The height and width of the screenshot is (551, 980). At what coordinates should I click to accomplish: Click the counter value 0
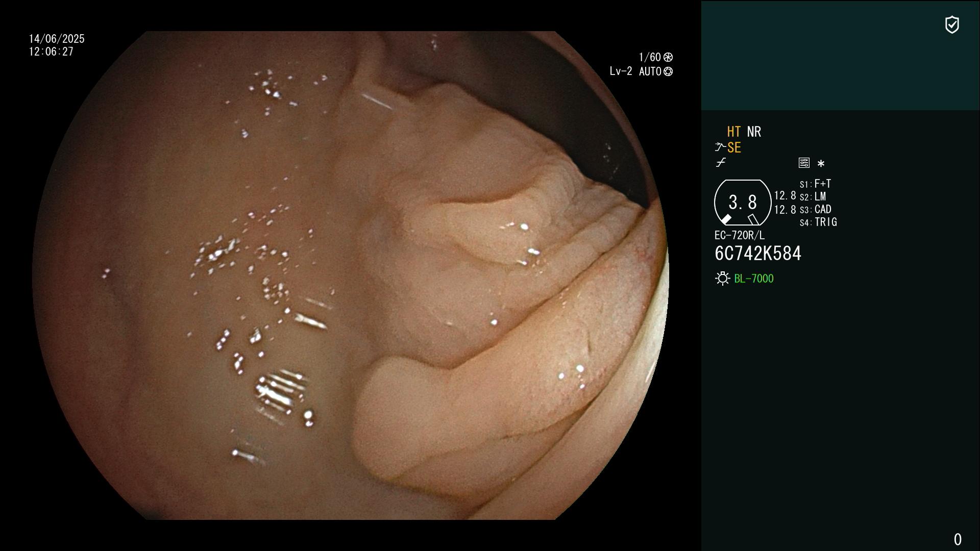point(958,539)
